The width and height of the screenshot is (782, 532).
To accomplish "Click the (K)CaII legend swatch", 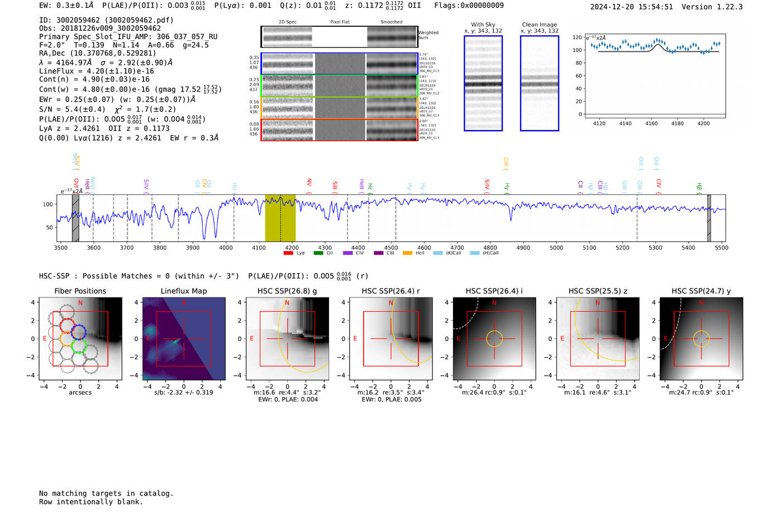I will 438,253.
